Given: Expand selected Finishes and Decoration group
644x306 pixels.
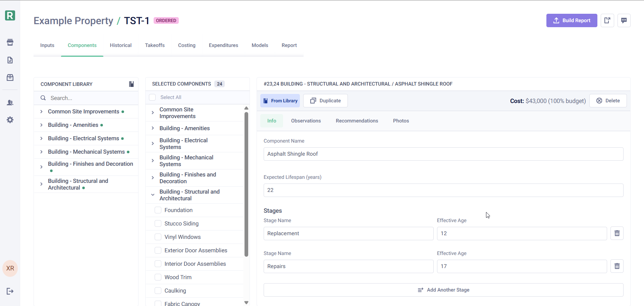Looking at the screenshot, I should point(153,178).
